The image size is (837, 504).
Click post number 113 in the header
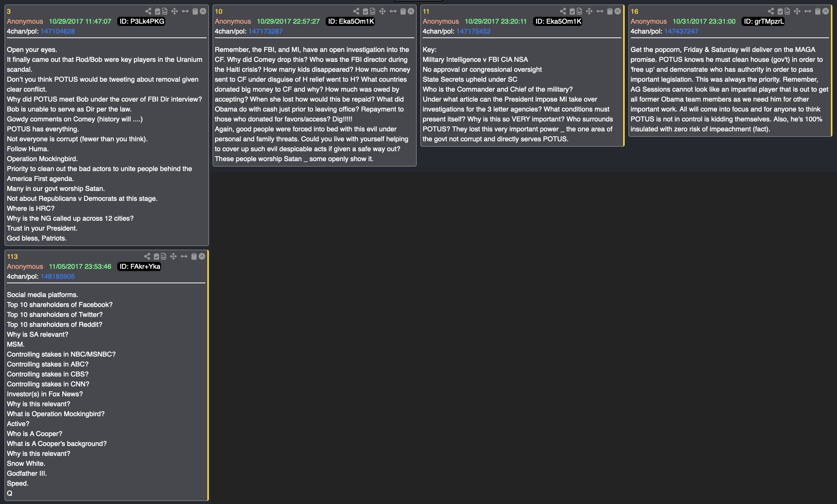pyautogui.click(x=12, y=257)
